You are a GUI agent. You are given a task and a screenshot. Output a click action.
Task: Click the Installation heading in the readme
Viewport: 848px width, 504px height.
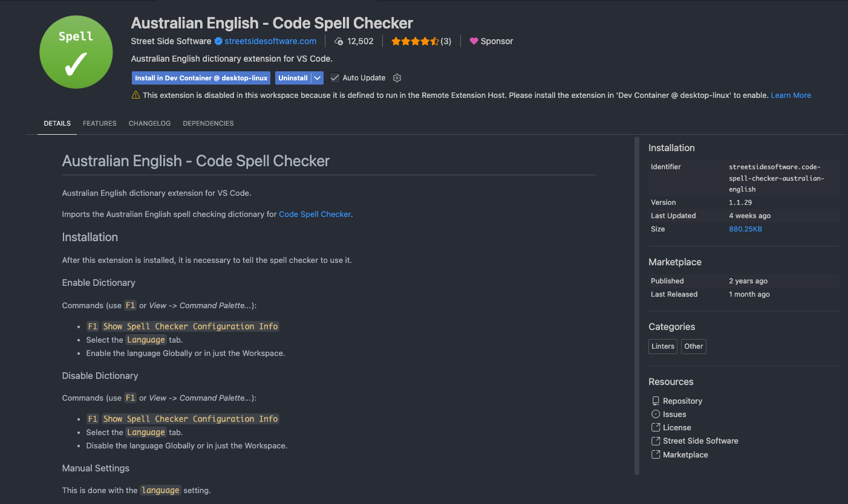pyautogui.click(x=90, y=237)
